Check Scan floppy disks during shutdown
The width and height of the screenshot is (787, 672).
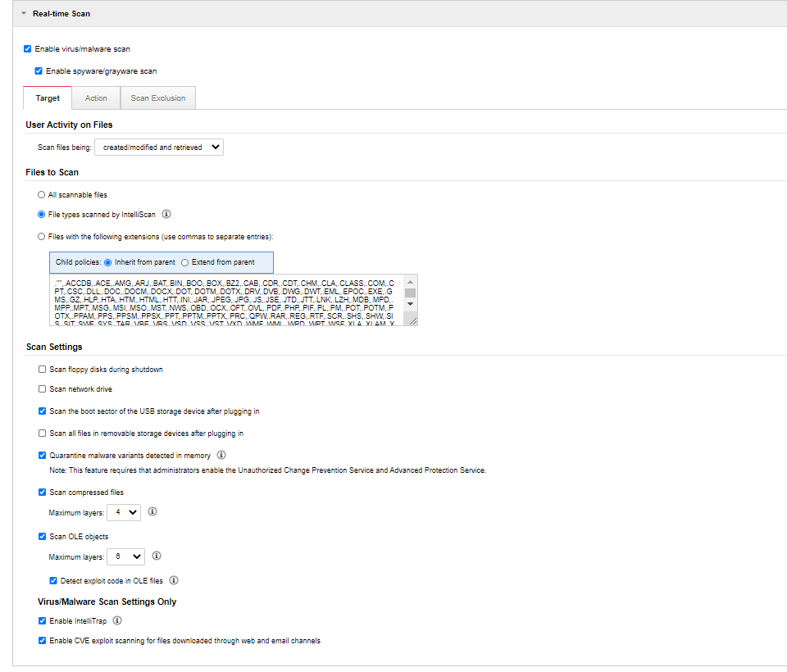[42, 370]
